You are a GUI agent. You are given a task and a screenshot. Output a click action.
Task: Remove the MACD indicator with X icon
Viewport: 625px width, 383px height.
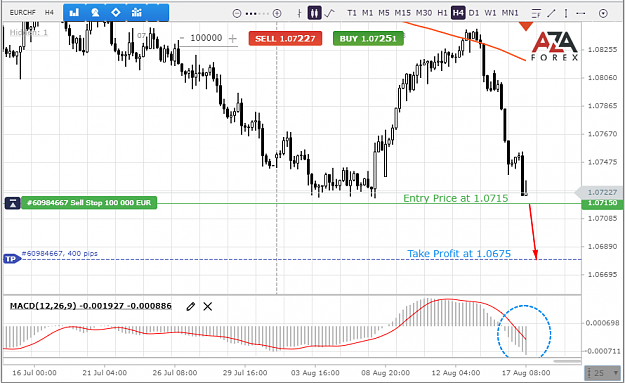click(x=208, y=306)
